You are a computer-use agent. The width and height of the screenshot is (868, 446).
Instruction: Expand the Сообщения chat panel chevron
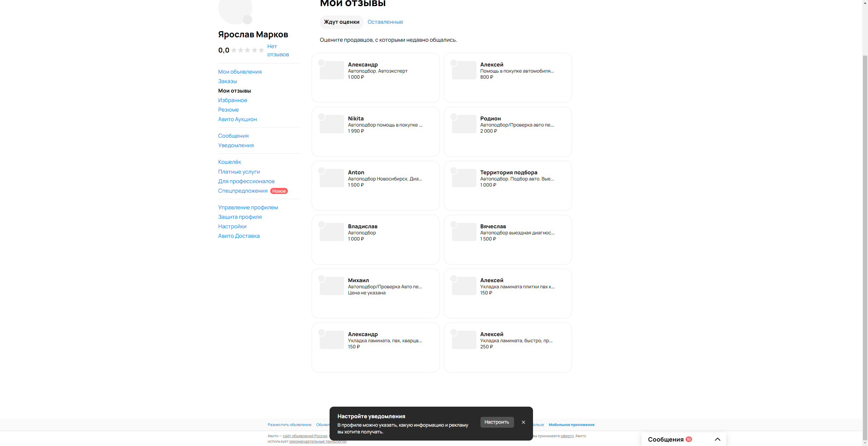[717, 439]
